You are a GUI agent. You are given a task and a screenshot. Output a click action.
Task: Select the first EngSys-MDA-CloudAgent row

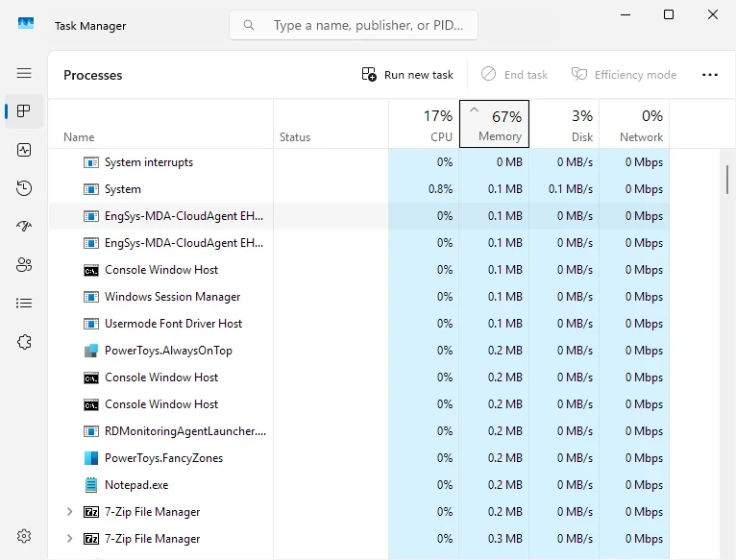pyautogui.click(x=359, y=216)
